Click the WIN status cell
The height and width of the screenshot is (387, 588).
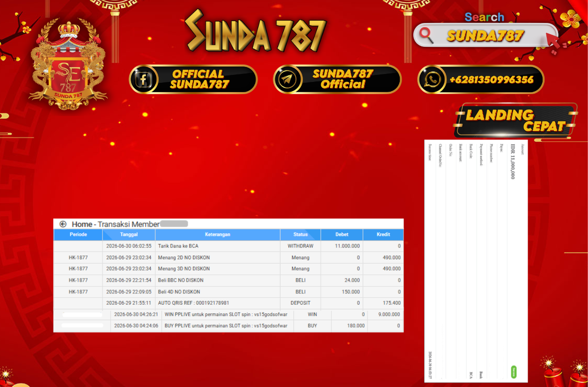pos(312,314)
